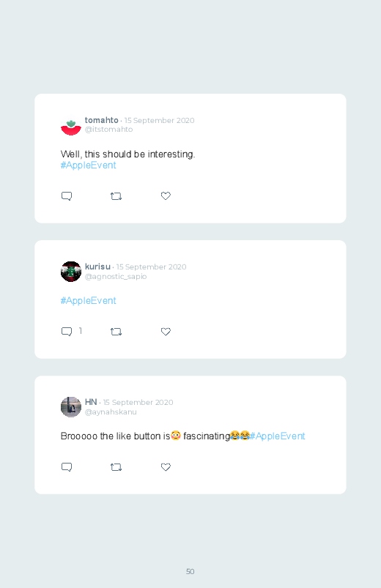Reply to HN's like button tweet
Screen dimensions: 381x588
point(67,467)
